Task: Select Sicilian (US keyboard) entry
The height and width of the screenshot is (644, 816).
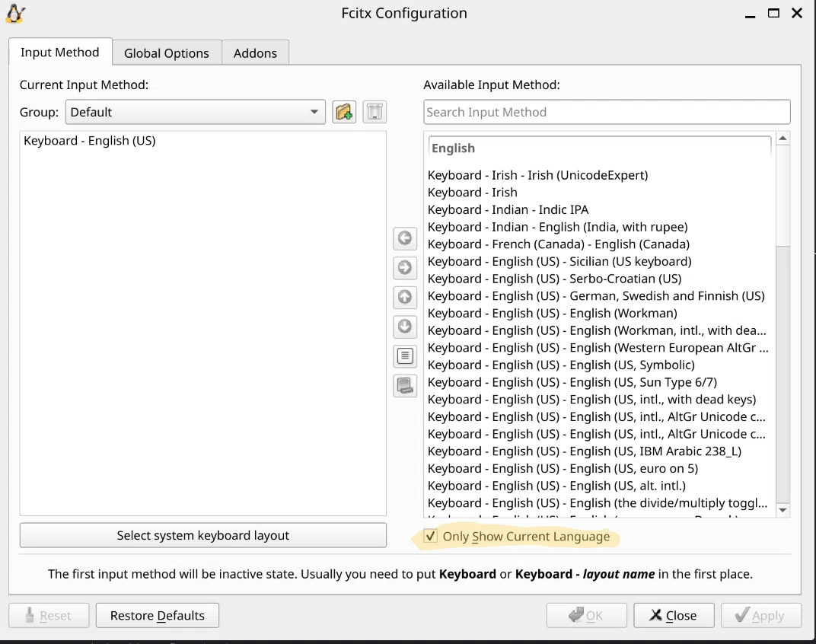Action: pos(600,261)
